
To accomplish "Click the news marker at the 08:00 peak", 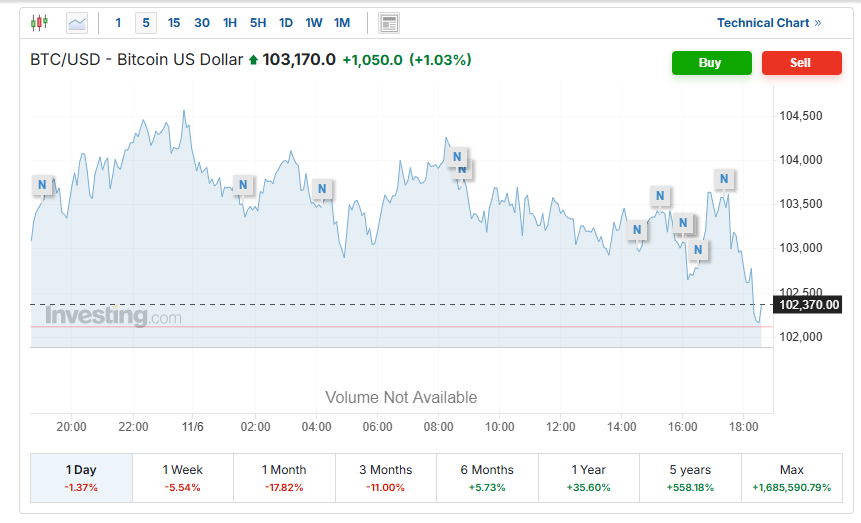I will (456, 157).
